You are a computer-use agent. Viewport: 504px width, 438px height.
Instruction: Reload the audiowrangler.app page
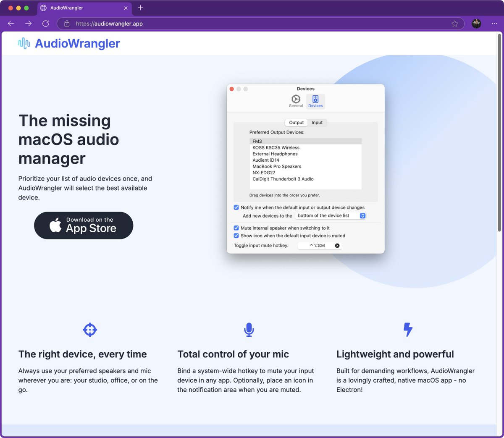pos(46,24)
